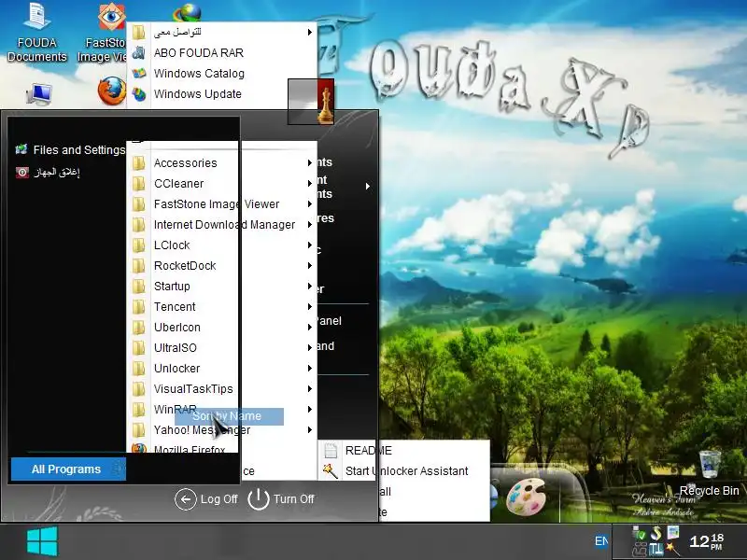
Task: Expand the Accessories submenu
Action: pyautogui.click(x=222, y=162)
